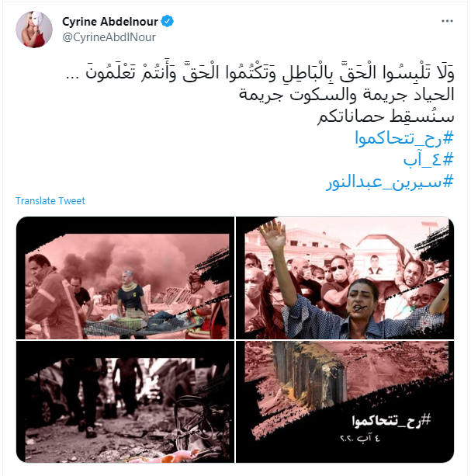The image size is (471, 476).
Task: Click the #رح_تتحاكموا caption inside the poster image
Action: [x=391, y=421]
